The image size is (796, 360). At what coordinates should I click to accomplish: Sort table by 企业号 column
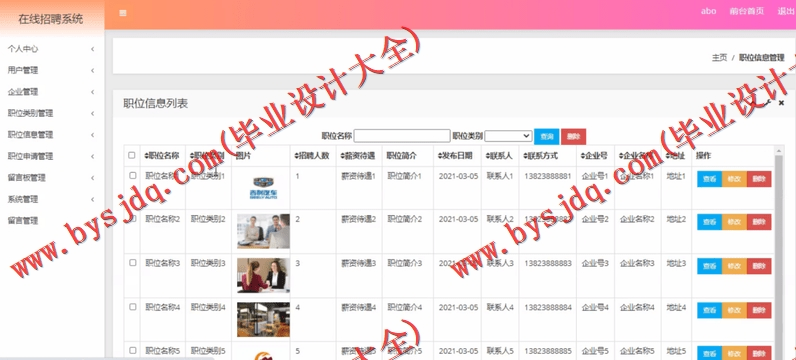[594, 156]
